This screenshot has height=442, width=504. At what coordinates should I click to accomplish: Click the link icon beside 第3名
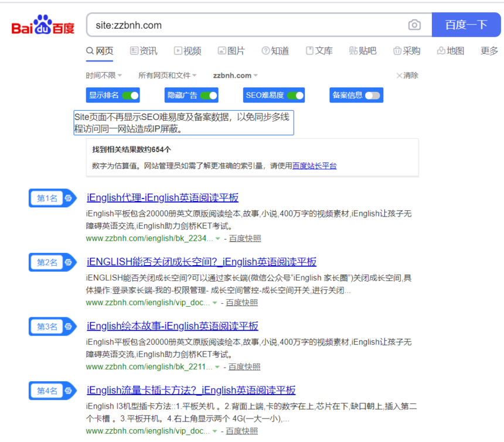click(x=69, y=327)
